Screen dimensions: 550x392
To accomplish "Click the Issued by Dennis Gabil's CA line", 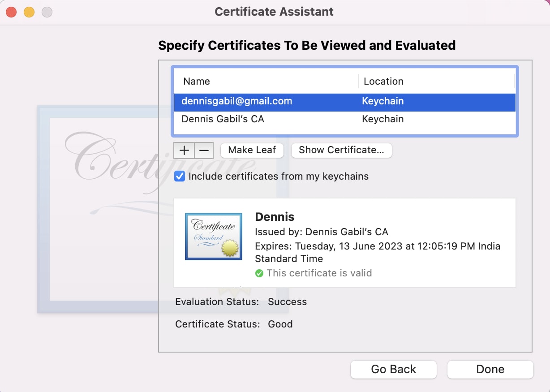I will 321,232.
